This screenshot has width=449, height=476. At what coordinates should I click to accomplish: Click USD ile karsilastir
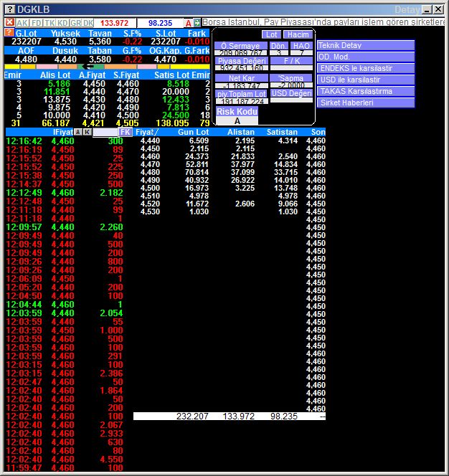click(x=366, y=80)
